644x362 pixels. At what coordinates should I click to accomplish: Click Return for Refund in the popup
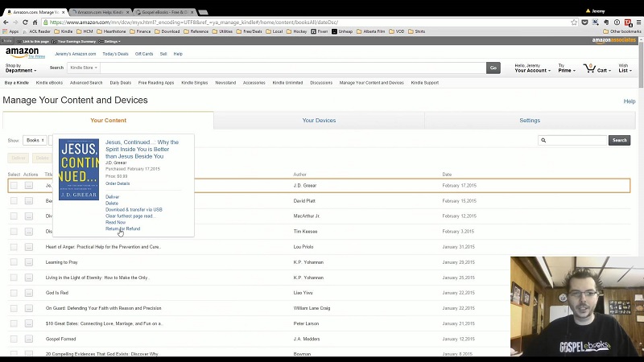(x=123, y=228)
